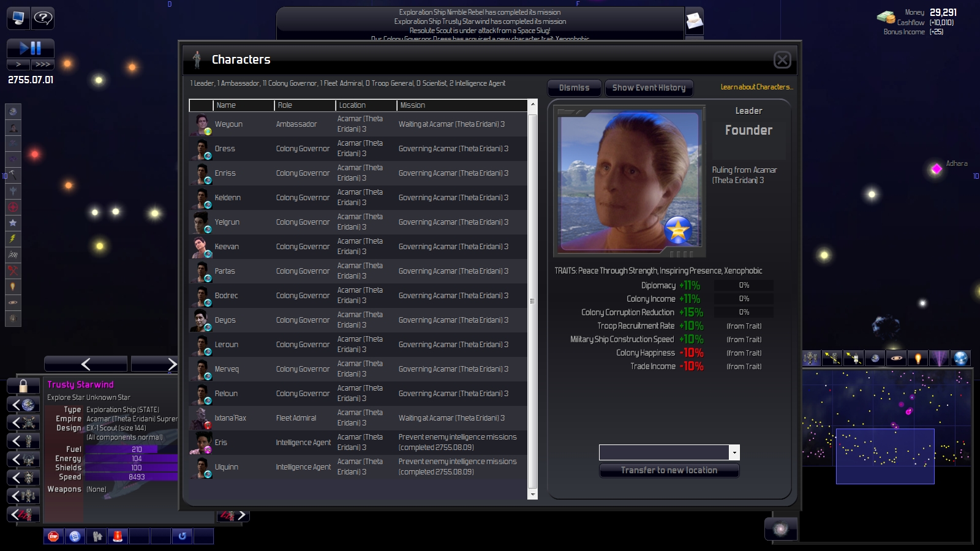Select Keevan in the character list
This screenshot has height=551, width=980.
click(x=358, y=247)
